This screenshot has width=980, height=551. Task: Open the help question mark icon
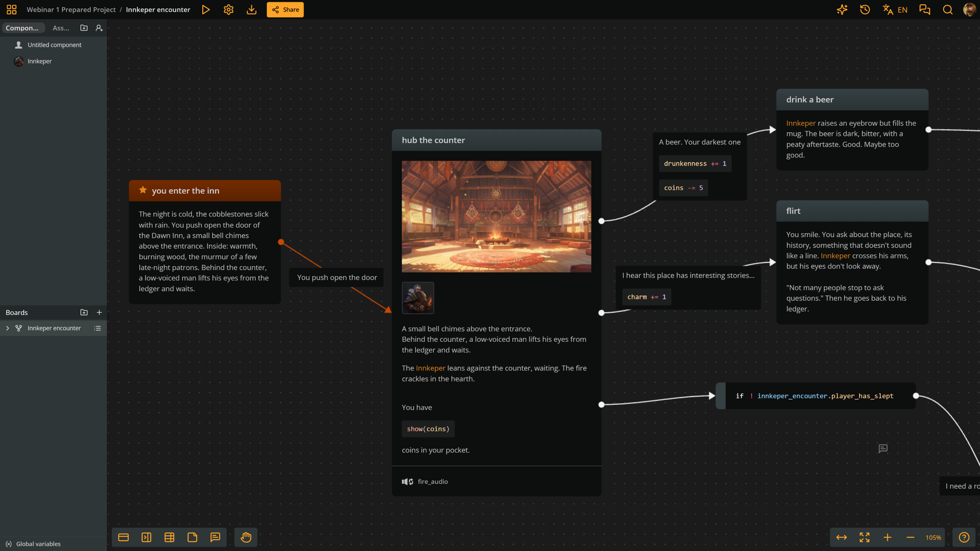964,537
